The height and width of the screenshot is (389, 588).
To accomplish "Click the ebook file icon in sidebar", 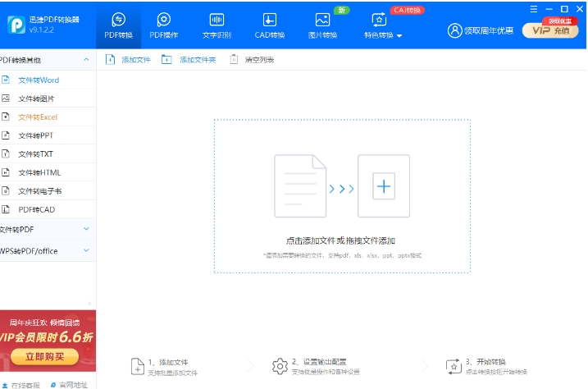I will click(6, 190).
